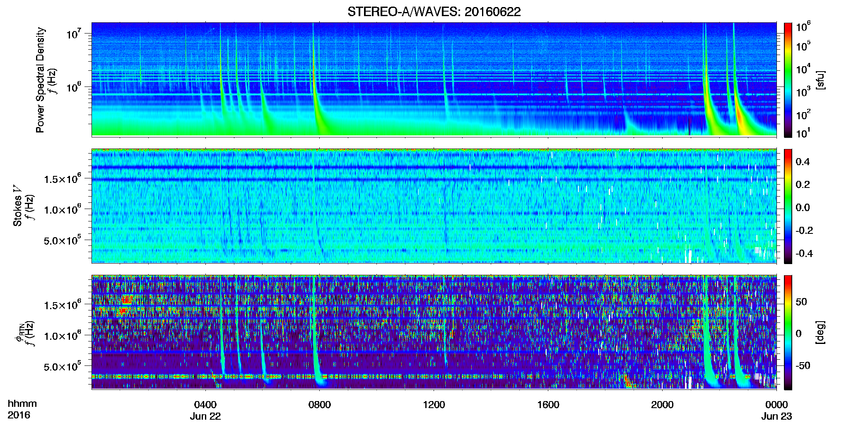Click the -50 color bar label
The image size is (868, 447).
pyautogui.click(x=803, y=365)
